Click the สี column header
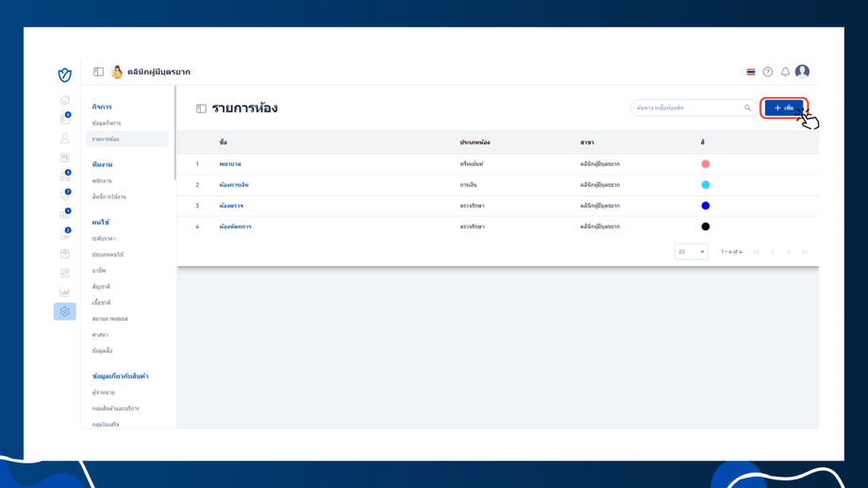Screen dimensions: 868x488 click(x=703, y=143)
